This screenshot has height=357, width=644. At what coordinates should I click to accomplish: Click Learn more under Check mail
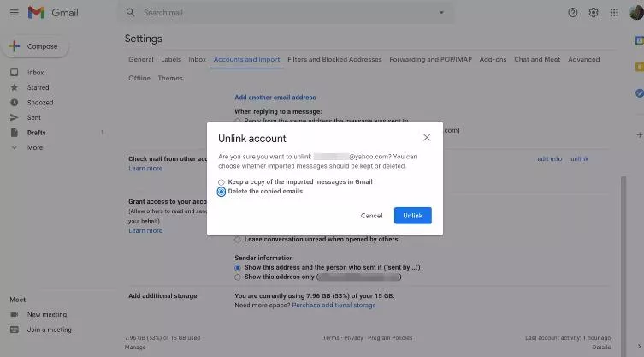click(145, 168)
